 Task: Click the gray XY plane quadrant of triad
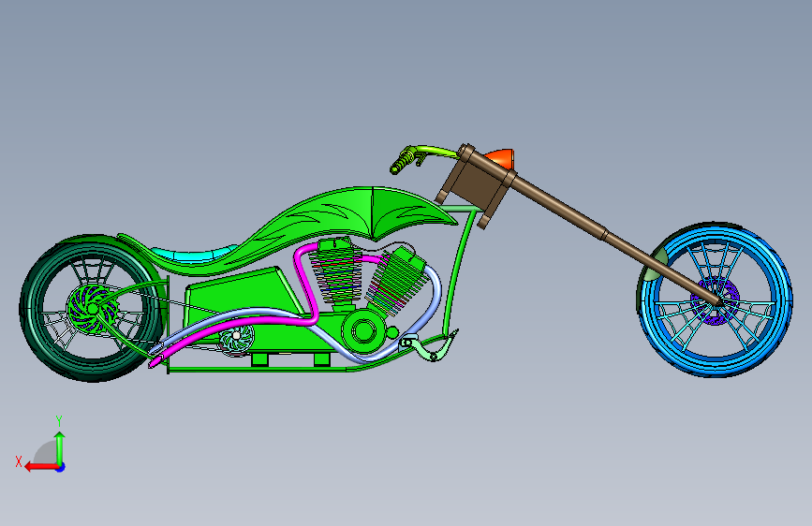pyautogui.click(x=46, y=454)
